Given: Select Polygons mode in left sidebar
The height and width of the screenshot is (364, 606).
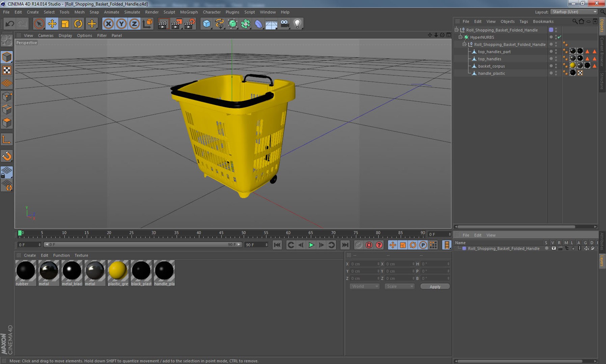Looking at the screenshot, I should (x=7, y=123).
